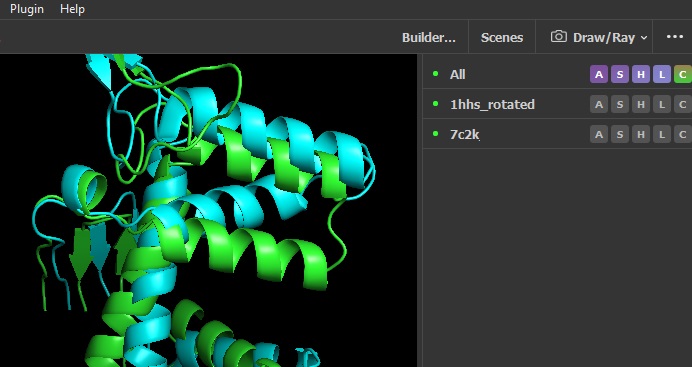Open the Help menu
Viewport: 692px width, 367px height.
click(72, 9)
